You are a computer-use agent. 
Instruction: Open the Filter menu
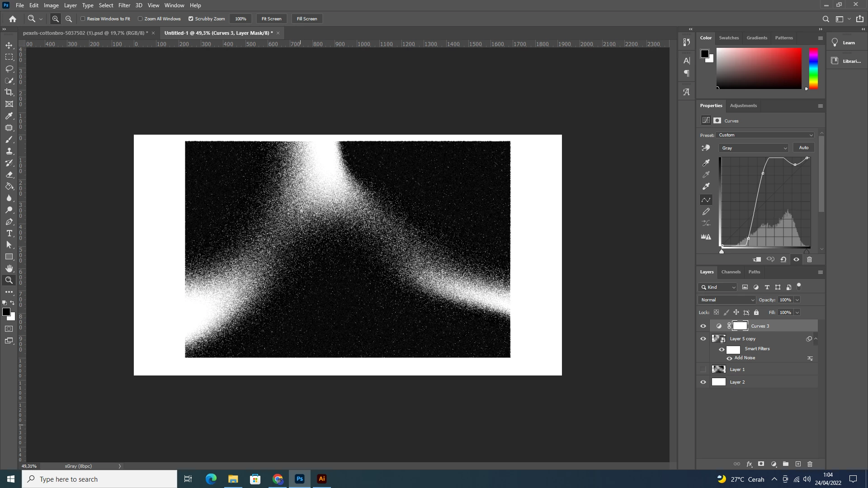(x=124, y=5)
